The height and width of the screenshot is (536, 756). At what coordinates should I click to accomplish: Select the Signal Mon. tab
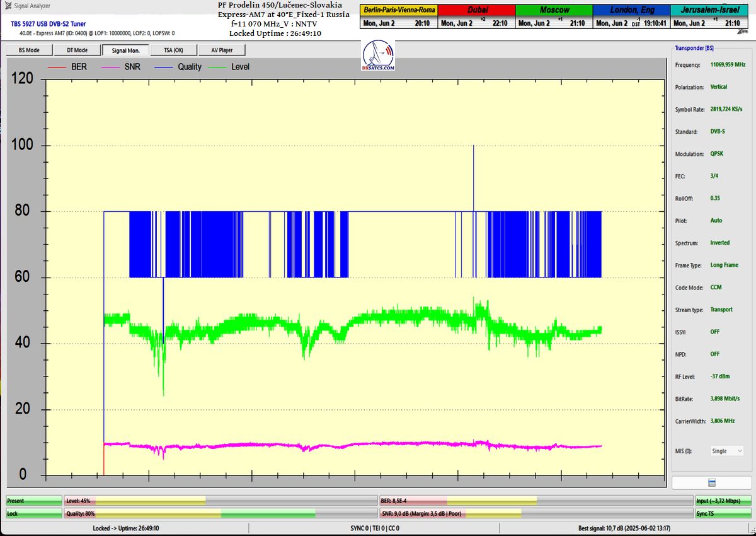125,50
